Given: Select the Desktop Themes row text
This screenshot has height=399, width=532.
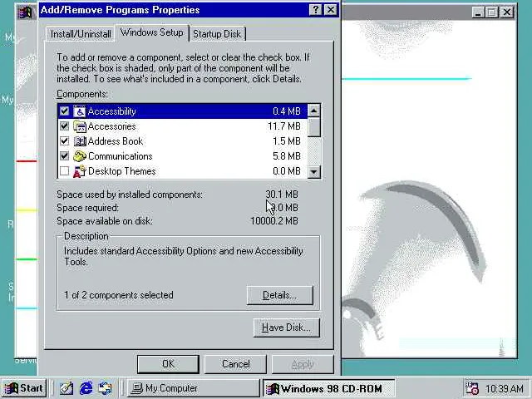Looking at the screenshot, I should tap(122, 171).
